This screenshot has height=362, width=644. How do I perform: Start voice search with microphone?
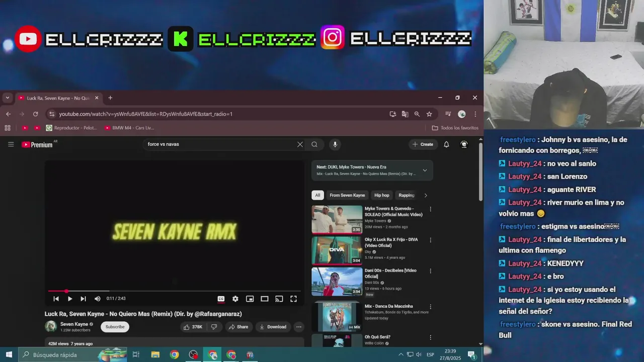coord(335,144)
